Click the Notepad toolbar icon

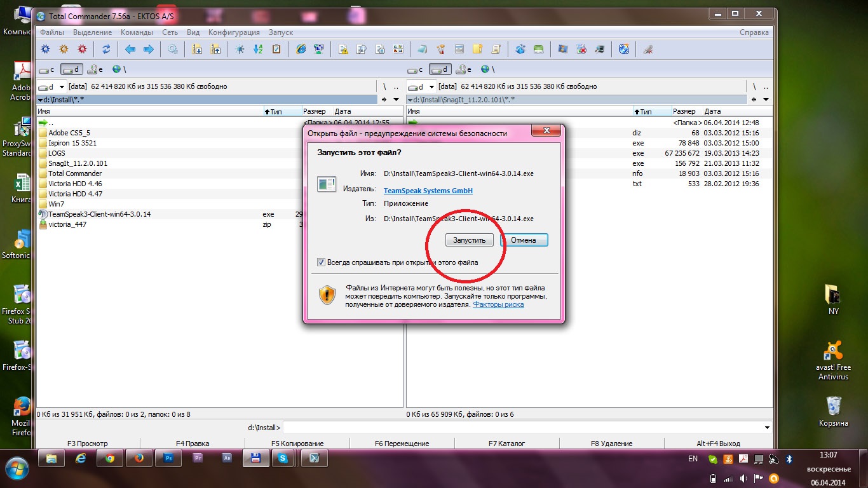(x=422, y=49)
